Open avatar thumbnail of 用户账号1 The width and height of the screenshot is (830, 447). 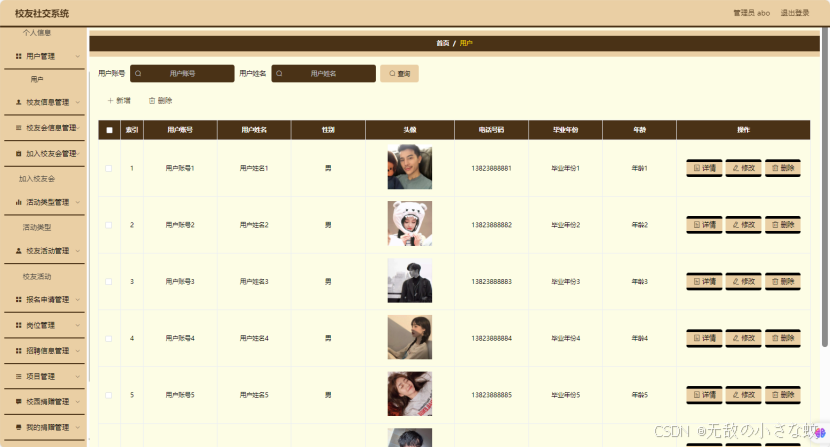(410, 167)
